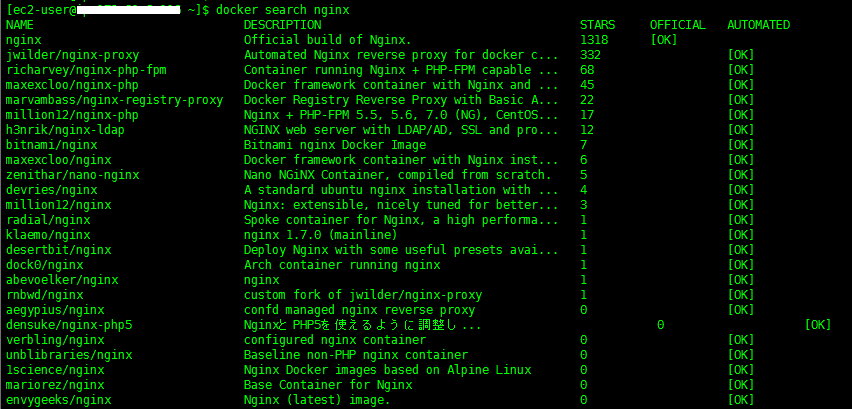The image size is (852, 409).
Task: Click the official [OK] marker for nginx
Action: 663,40
